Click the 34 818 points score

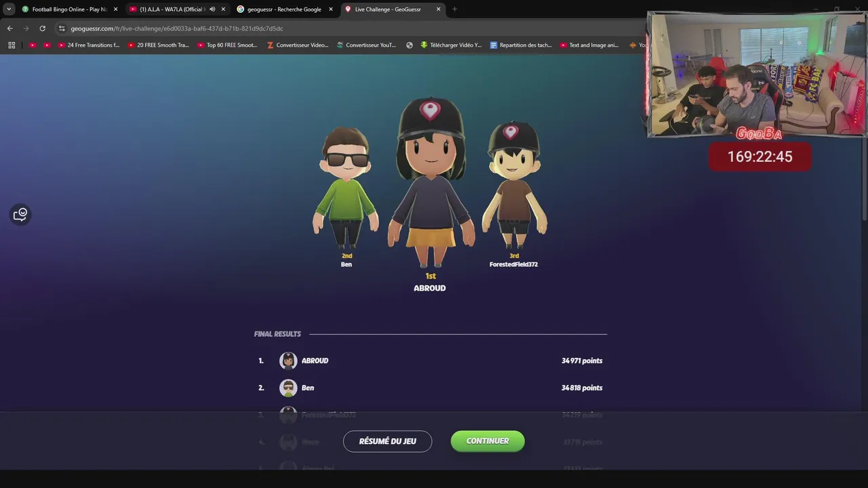pos(582,388)
